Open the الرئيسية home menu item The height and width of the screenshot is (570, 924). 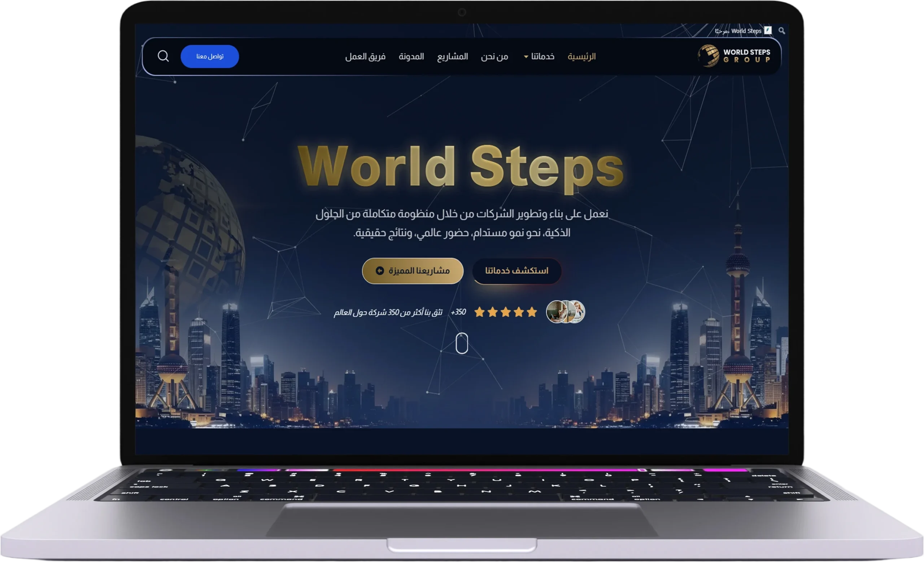pyautogui.click(x=582, y=56)
